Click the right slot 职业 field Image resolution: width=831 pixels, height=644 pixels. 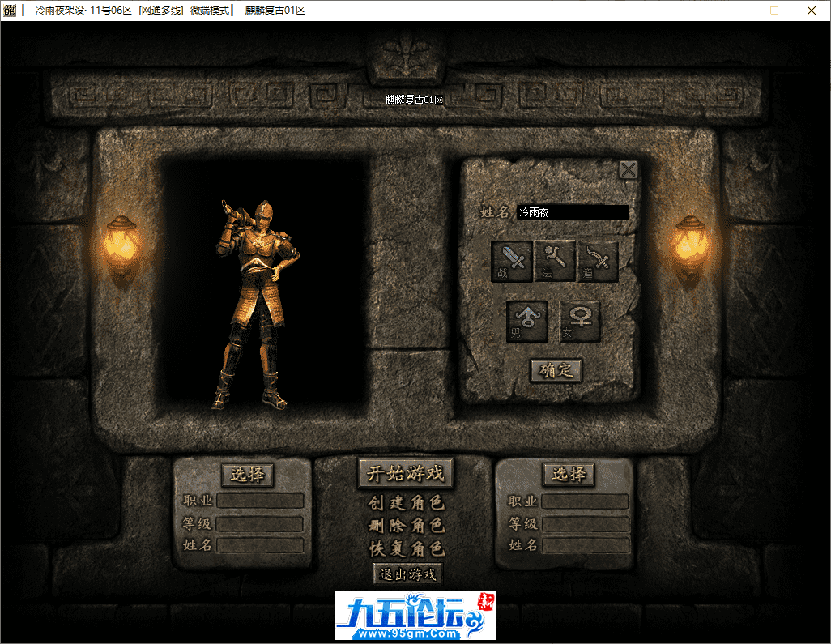coord(586,501)
